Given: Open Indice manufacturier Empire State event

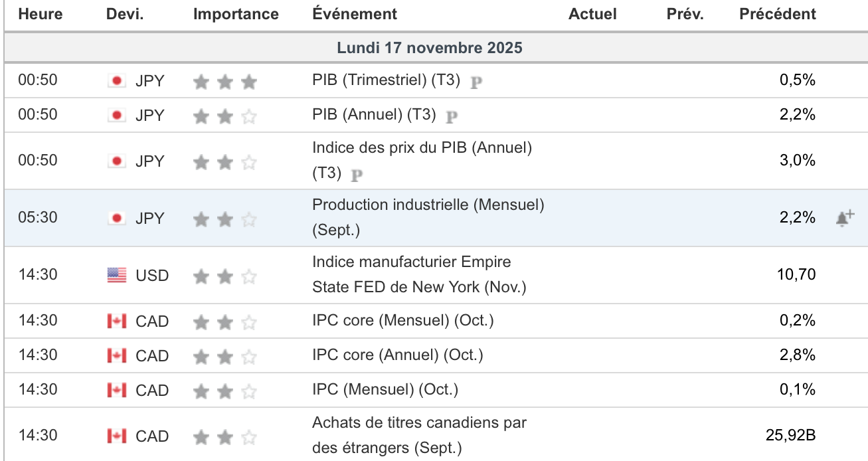Looking at the screenshot, I should click(412, 274).
